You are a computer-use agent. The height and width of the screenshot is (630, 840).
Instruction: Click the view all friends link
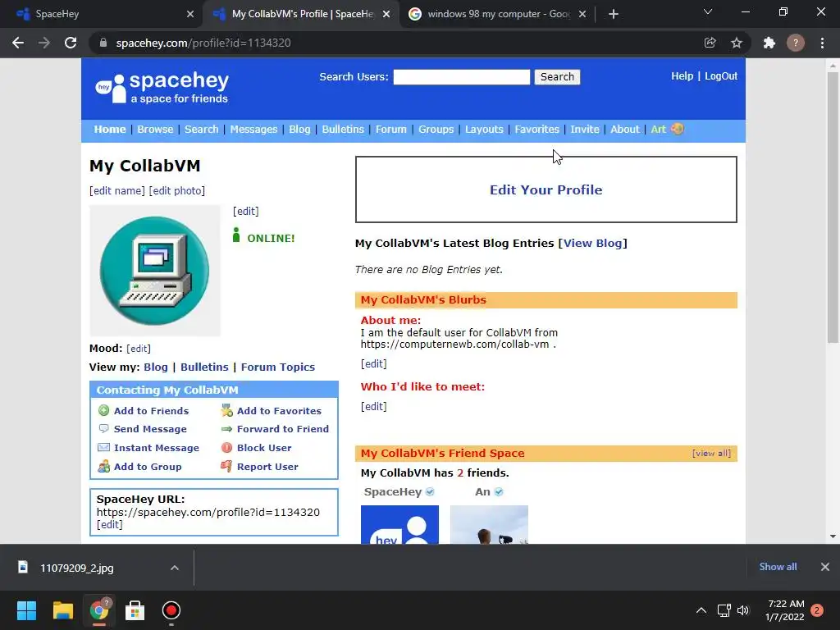click(x=711, y=453)
